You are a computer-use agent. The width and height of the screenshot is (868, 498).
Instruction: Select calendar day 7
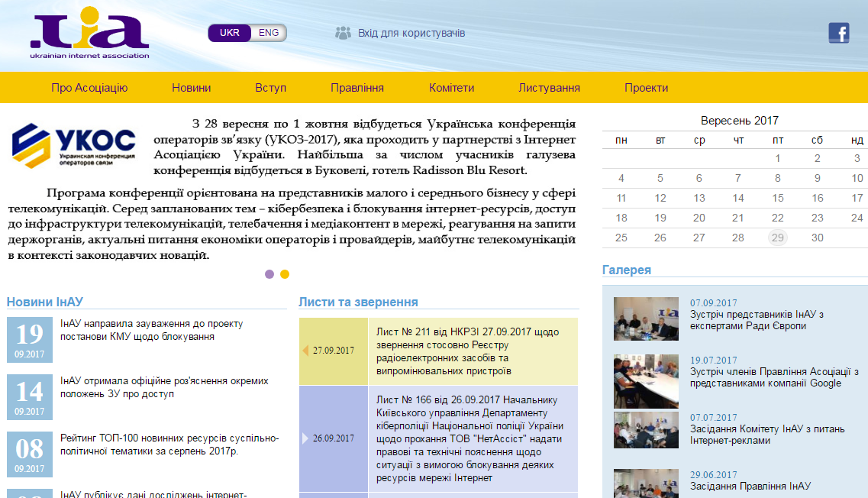pyautogui.click(x=738, y=179)
